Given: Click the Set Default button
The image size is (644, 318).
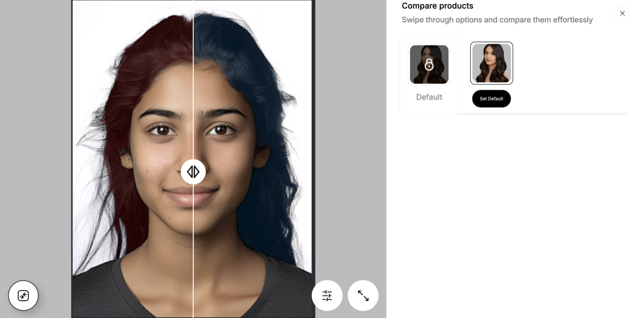Looking at the screenshot, I should (x=491, y=98).
